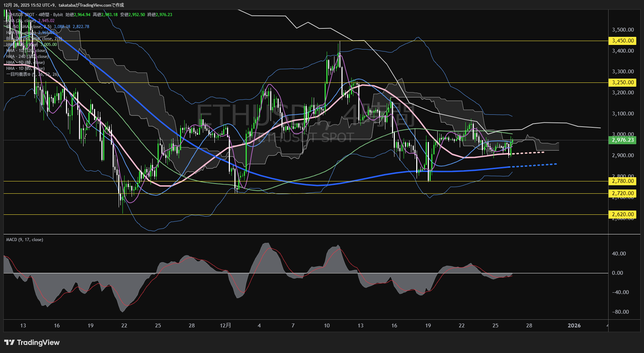
Task: Select the yellow 2,720.00 price label
Action: click(x=623, y=193)
